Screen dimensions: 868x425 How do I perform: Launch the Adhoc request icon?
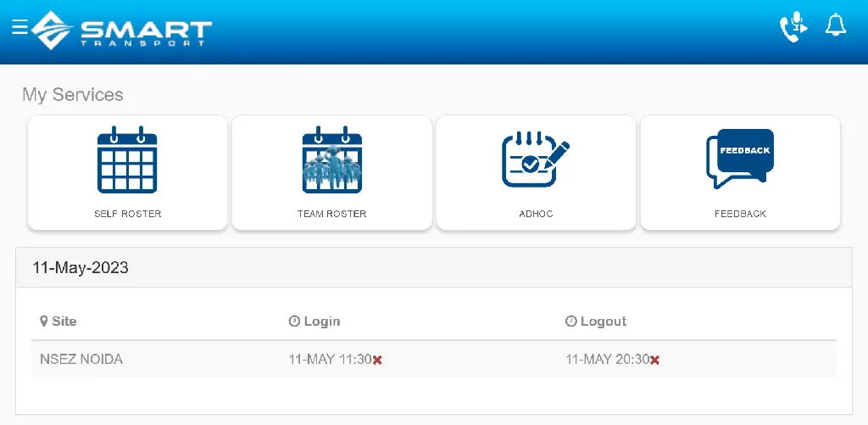point(536,159)
